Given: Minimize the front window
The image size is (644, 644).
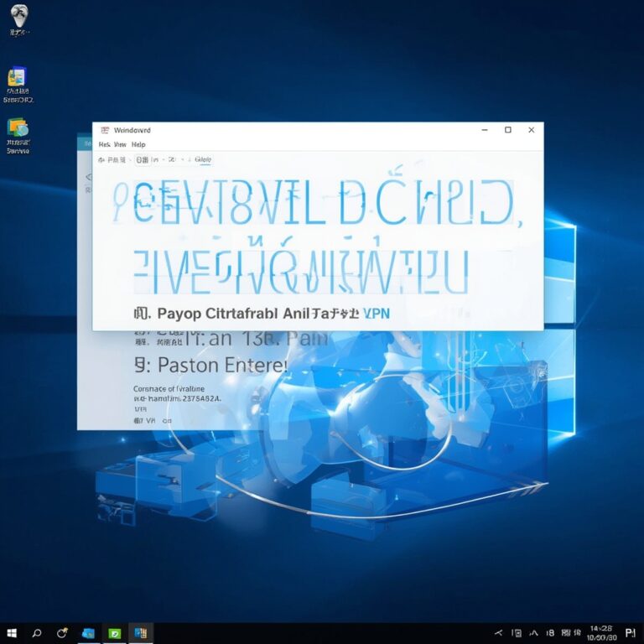Looking at the screenshot, I should coord(485,130).
